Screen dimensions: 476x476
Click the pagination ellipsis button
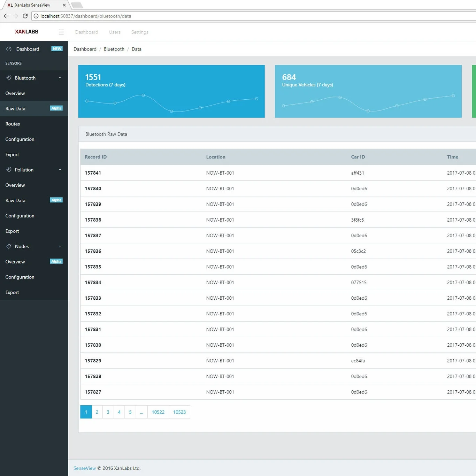141,412
